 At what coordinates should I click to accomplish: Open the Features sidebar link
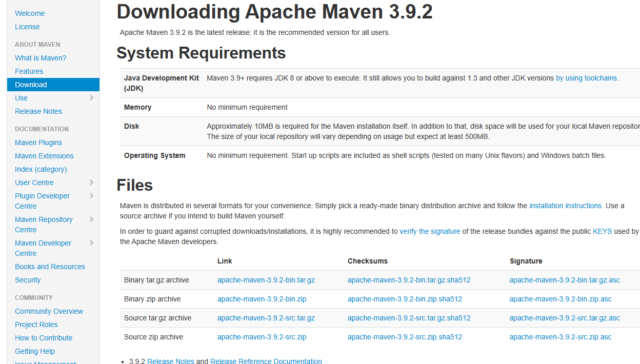coord(29,71)
